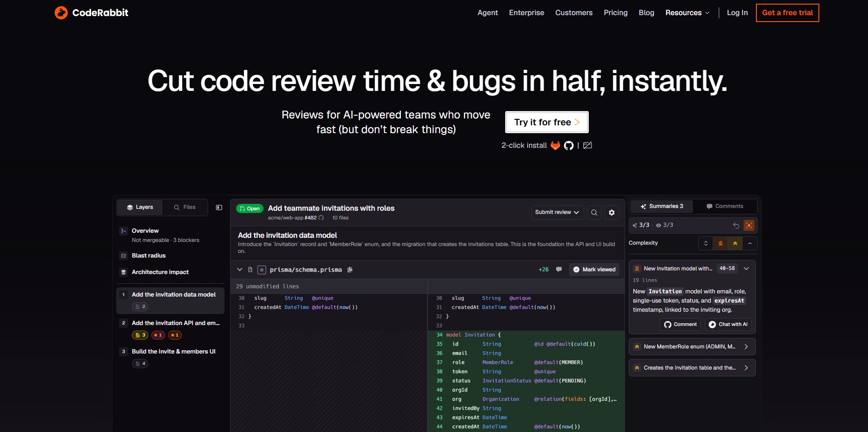Expand the 29 unmodified lines
Image resolution: width=868 pixels, height=432 pixels.
tap(267, 286)
